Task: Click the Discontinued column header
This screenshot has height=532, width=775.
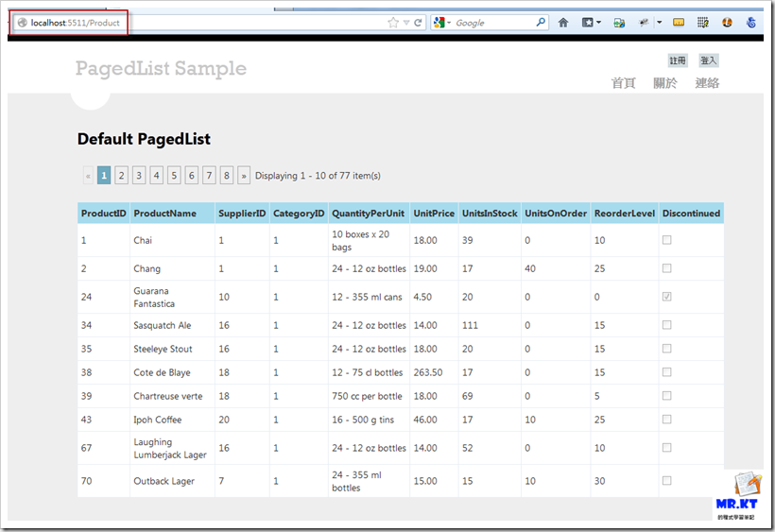Action: (692, 214)
